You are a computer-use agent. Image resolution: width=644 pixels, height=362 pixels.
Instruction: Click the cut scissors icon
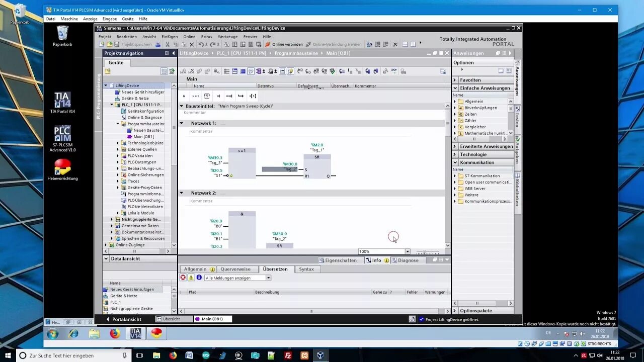tap(168, 44)
